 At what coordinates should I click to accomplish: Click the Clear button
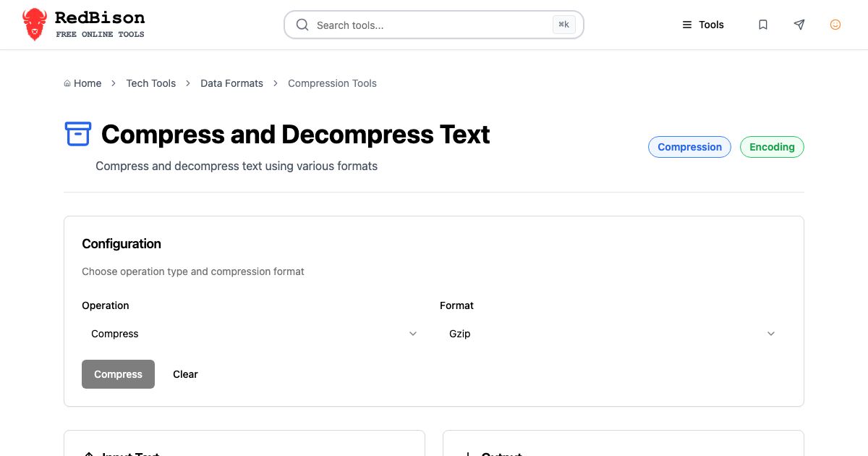(x=185, y=374)
